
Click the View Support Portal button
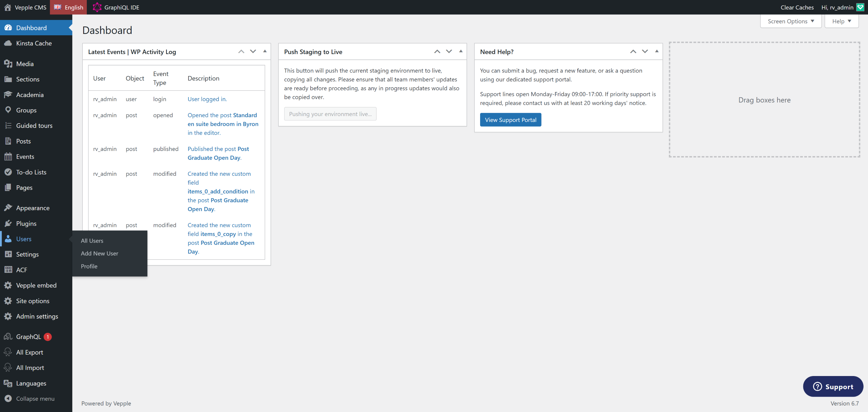(510, 120)
